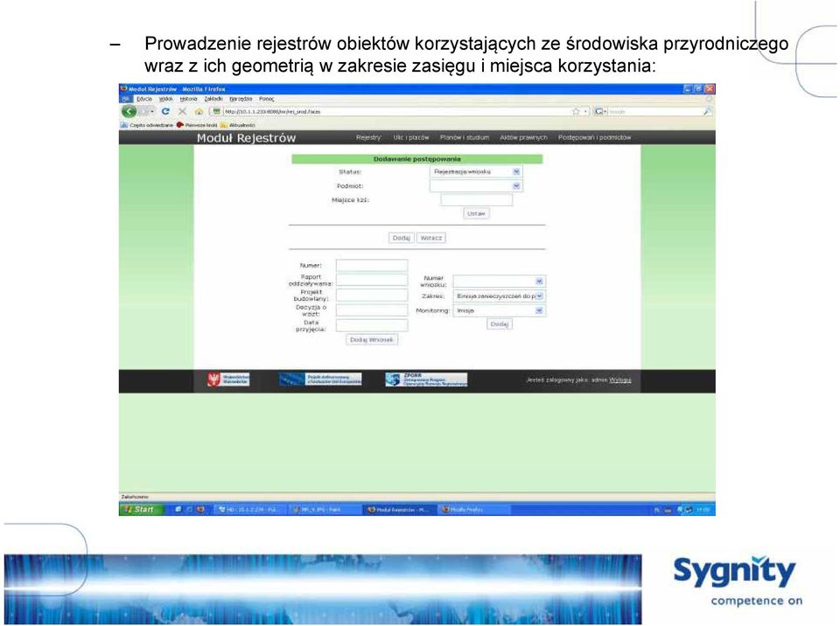Screen dimensions: 840x626
Task: Open the Pomoc menu
Action: pyautogui.click(x=267, y=99)
